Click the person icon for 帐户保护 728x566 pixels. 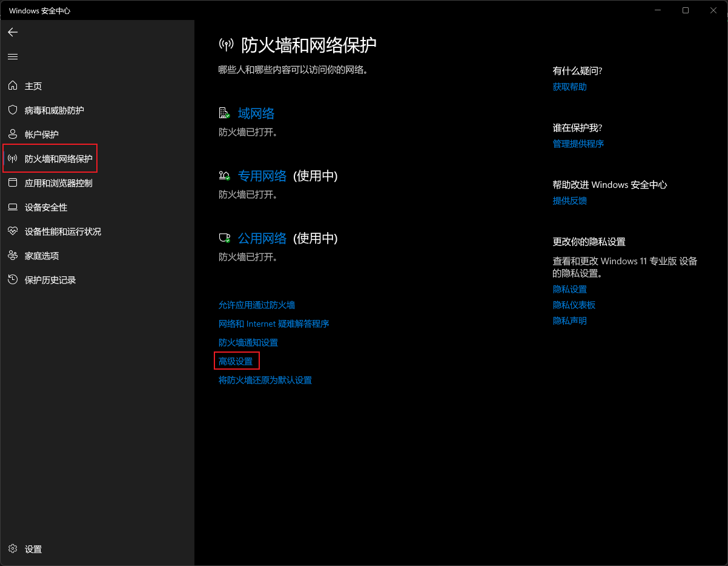pos(13,135)
